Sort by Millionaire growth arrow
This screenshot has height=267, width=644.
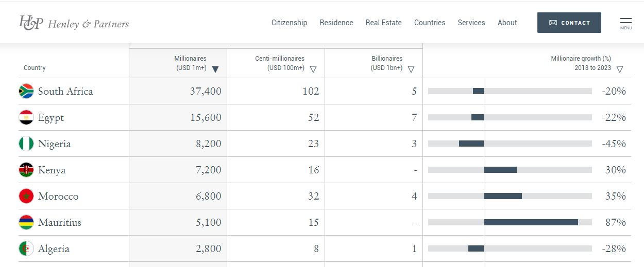click(620, 69)
